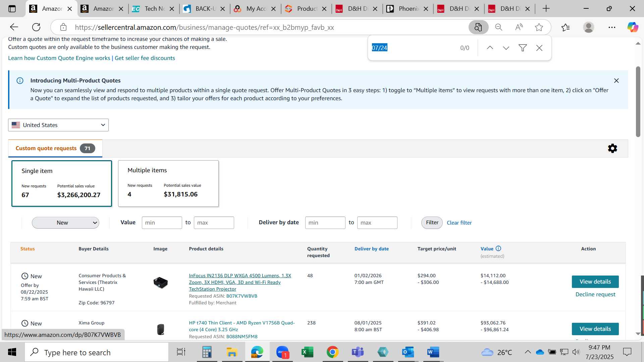The width and height of the screenshot is (644, 362).
Task: Open the quote settings gear icon
Action: pos(612,148)
